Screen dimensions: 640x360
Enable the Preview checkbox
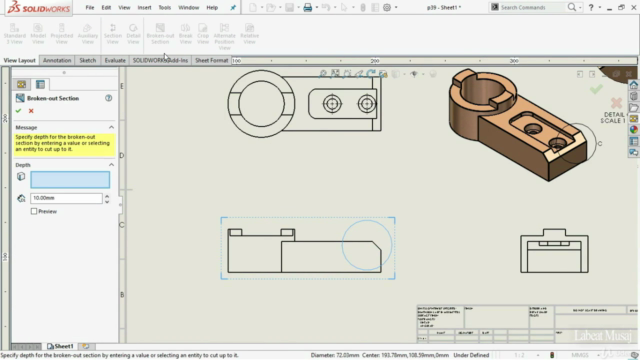coord(34,211)
